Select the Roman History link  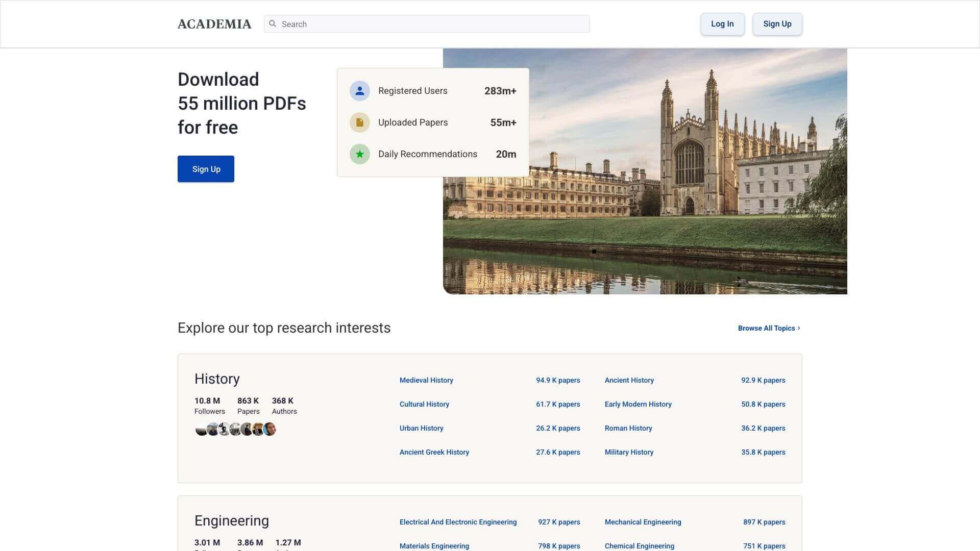[628, 428]
